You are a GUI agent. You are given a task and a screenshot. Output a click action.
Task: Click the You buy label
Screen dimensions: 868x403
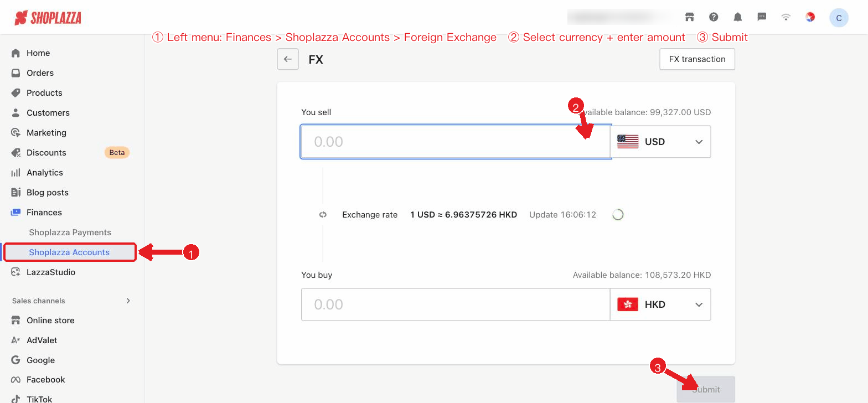pos(317,275)
